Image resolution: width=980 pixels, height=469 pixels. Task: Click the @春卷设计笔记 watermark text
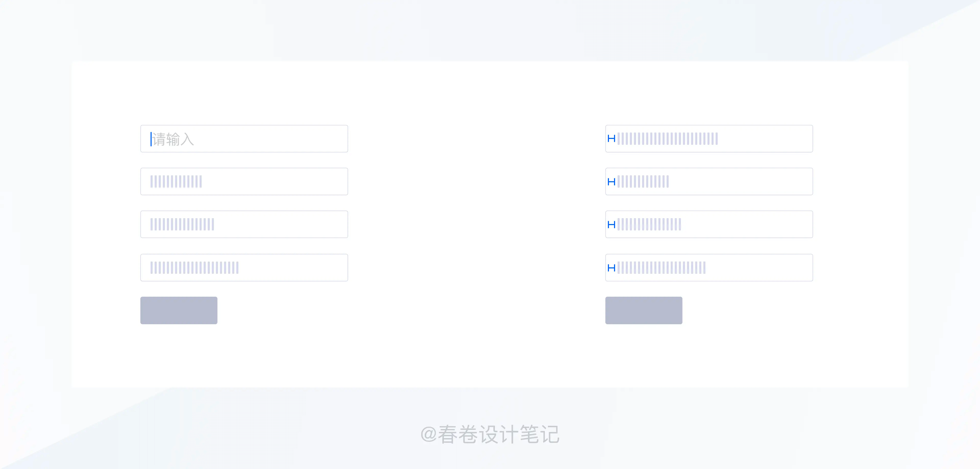click(x=490, y=434)
